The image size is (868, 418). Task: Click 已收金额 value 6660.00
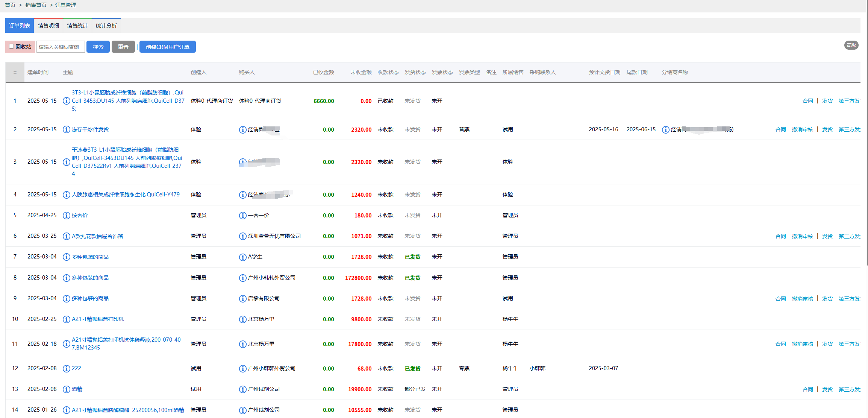point(324,101)
